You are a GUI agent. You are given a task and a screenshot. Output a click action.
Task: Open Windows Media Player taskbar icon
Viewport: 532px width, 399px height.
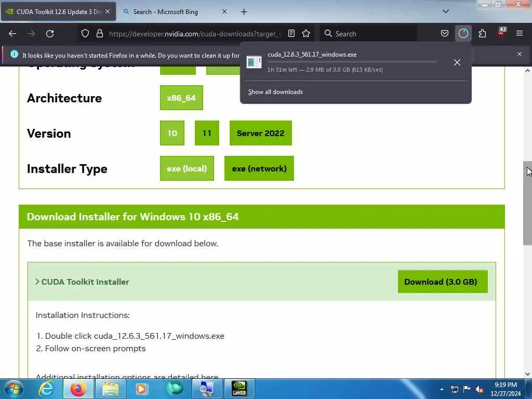click(141, 389)
